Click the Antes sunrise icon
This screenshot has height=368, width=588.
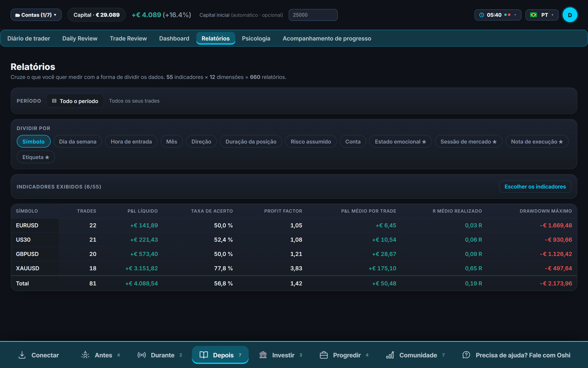85,355
